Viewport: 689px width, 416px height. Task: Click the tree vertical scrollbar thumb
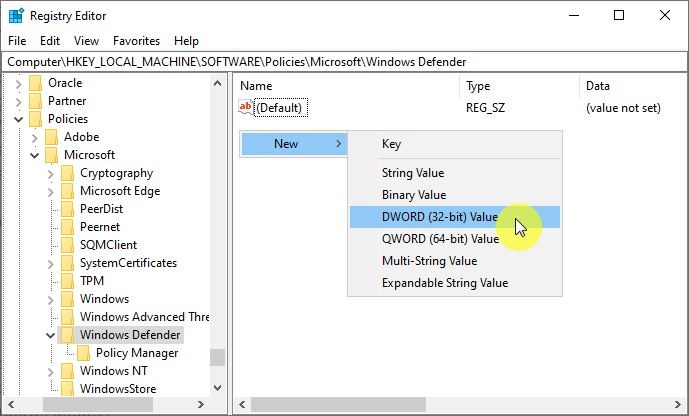[x=218, y=358]
